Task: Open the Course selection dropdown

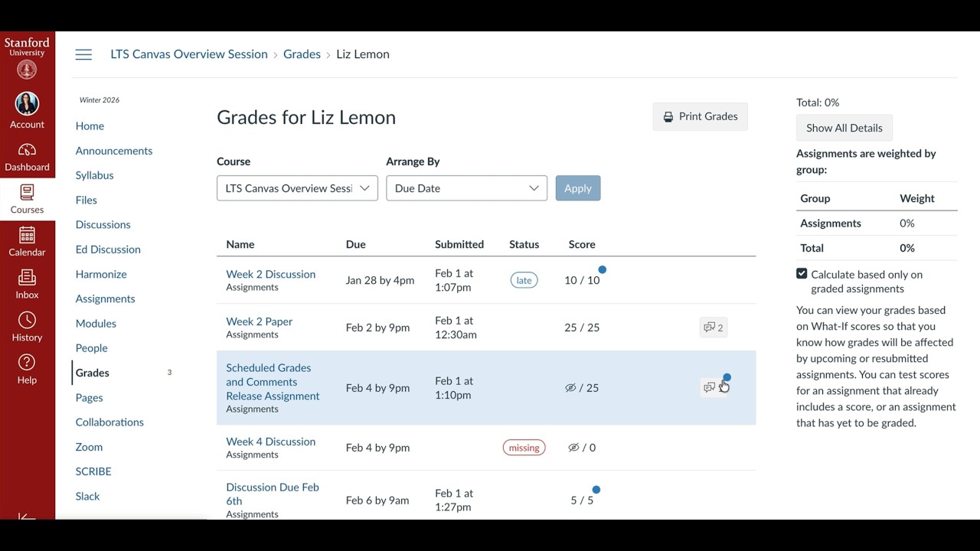Action: [297, 188]
